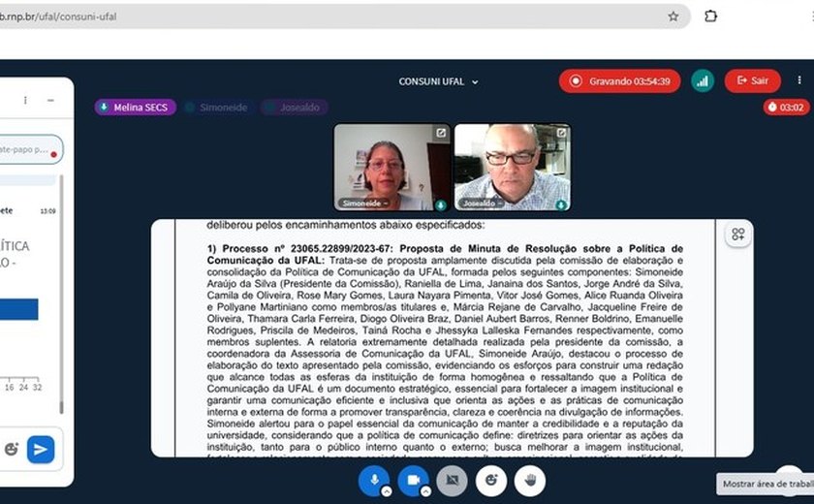
Task: Toggle the webcam sharing button
Action: (413, 480)
